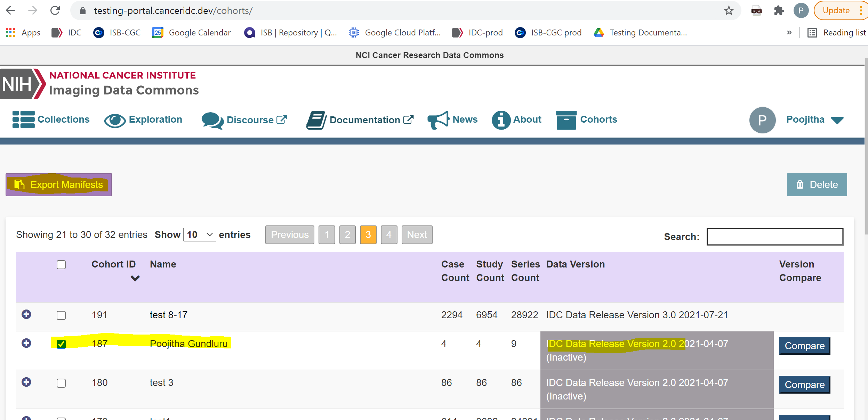The width and height of the screenshot is (868, 420).
Task: Uncheck the Poojitha Gundluru cohort
Action: tap(61, 343)
